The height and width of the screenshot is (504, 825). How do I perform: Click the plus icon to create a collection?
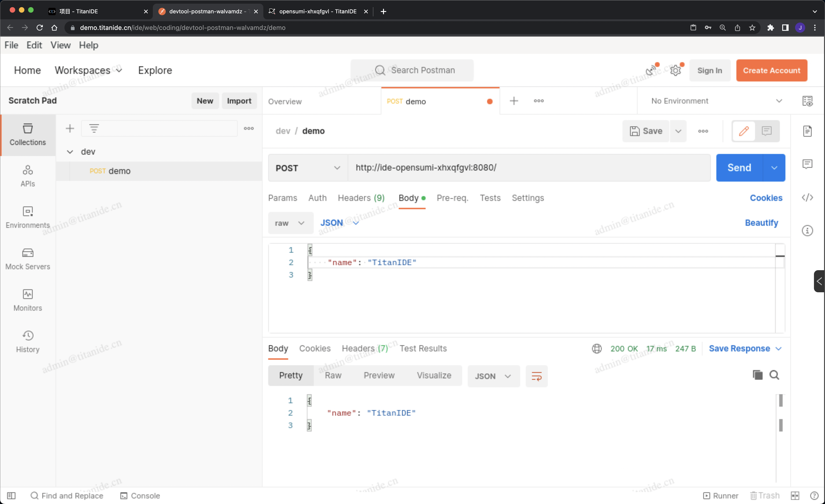70,128
